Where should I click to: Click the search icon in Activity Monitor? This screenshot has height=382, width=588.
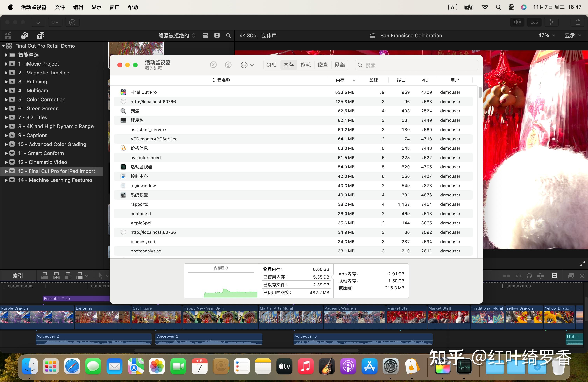(360, 65)
